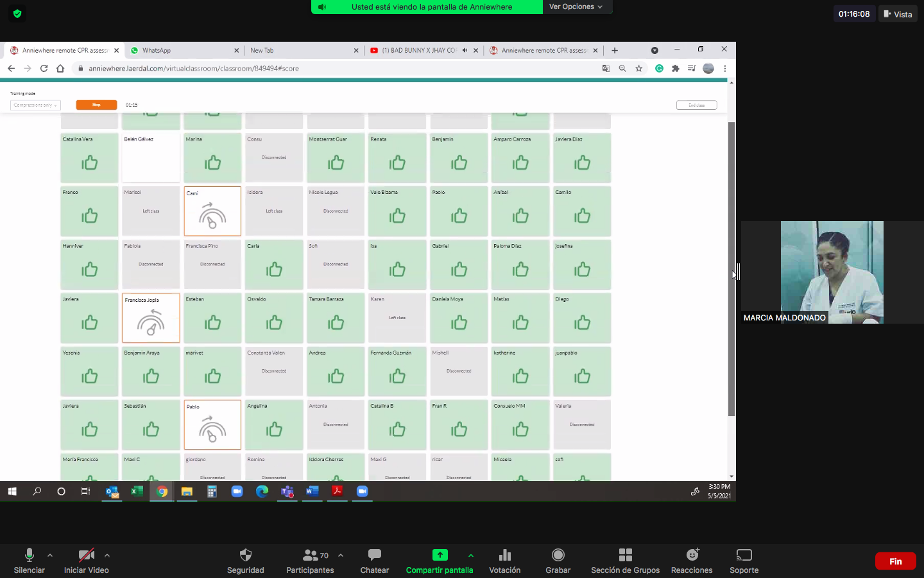The image size is (924, 578).
Task: Mute the Bad Bunny tab audio
Action: 465,50
